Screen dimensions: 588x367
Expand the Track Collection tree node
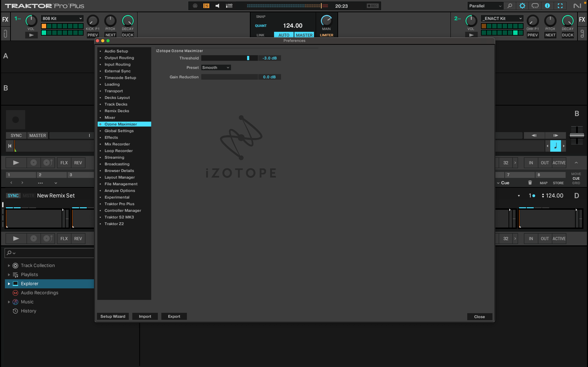[x=9, y=265]
